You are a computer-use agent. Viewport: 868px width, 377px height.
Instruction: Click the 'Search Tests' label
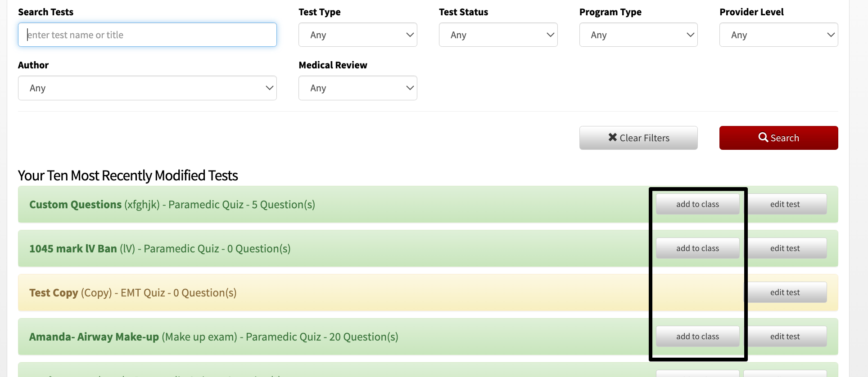(45, 12)
